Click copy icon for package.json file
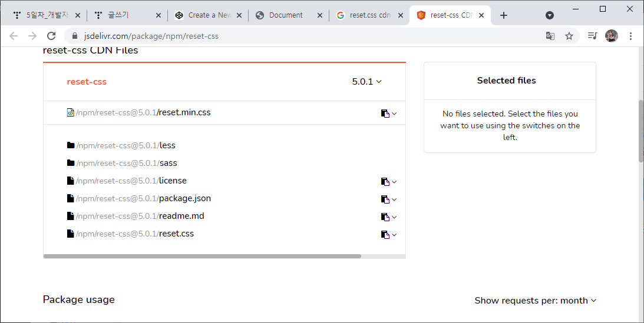Screen dimensions: 644x323 (385, 199)
